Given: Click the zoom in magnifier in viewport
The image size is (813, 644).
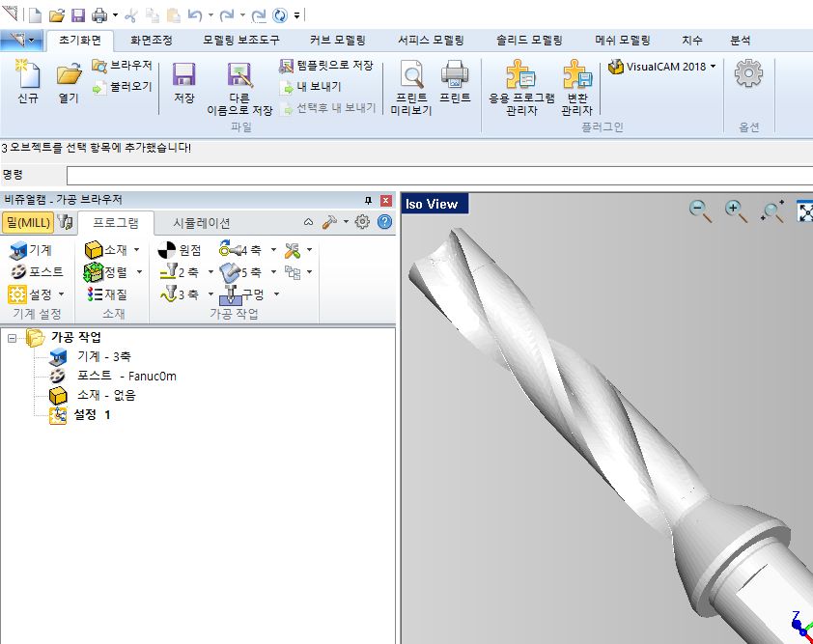Looking at the screenshot, I should (x=736, y=210).
